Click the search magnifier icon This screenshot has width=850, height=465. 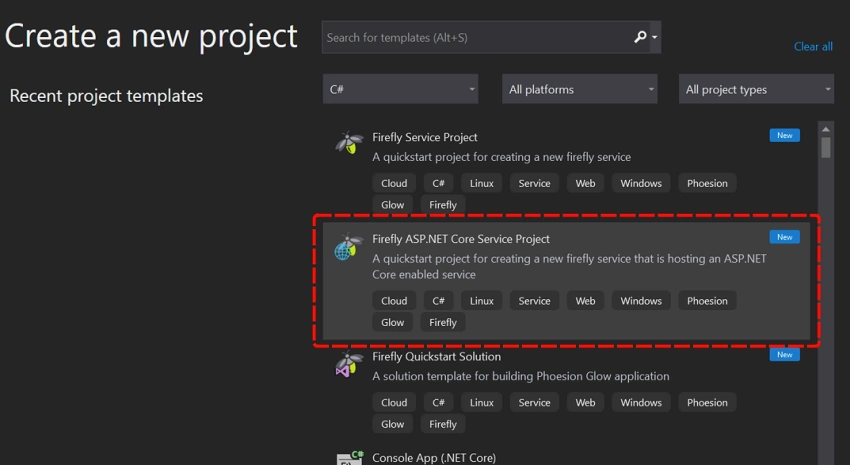[x=640, y=37]
